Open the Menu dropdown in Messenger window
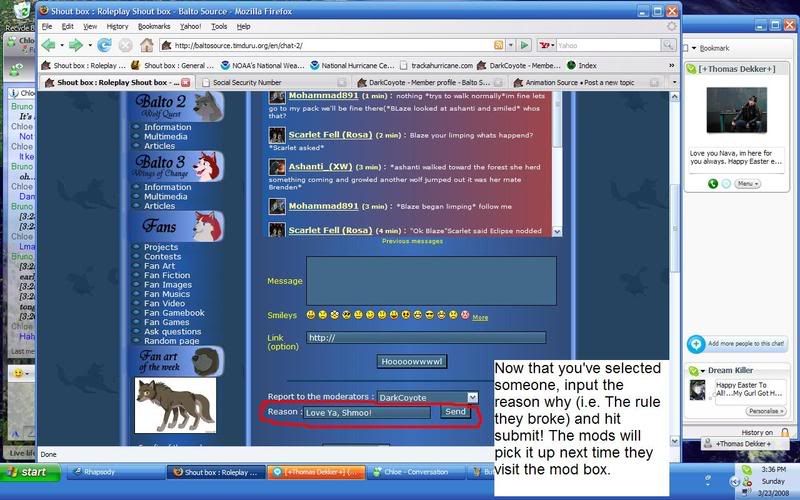 747,184
